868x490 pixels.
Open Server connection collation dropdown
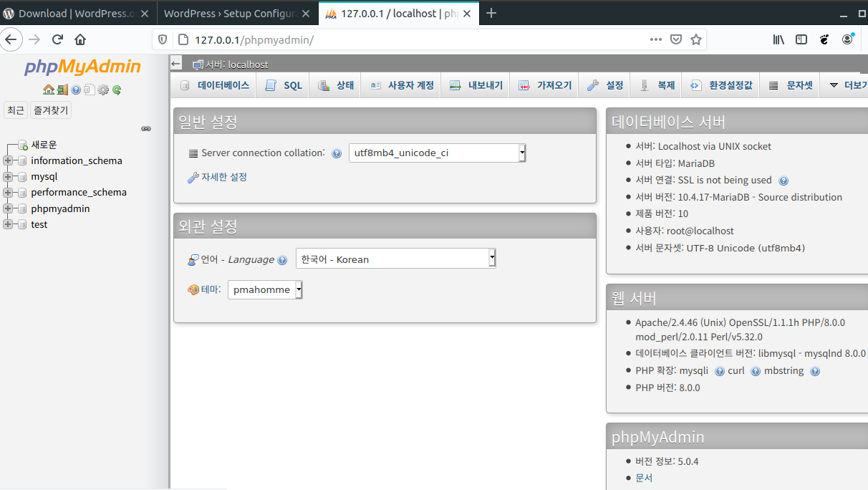pyautogui.click(x=437, y=153)
